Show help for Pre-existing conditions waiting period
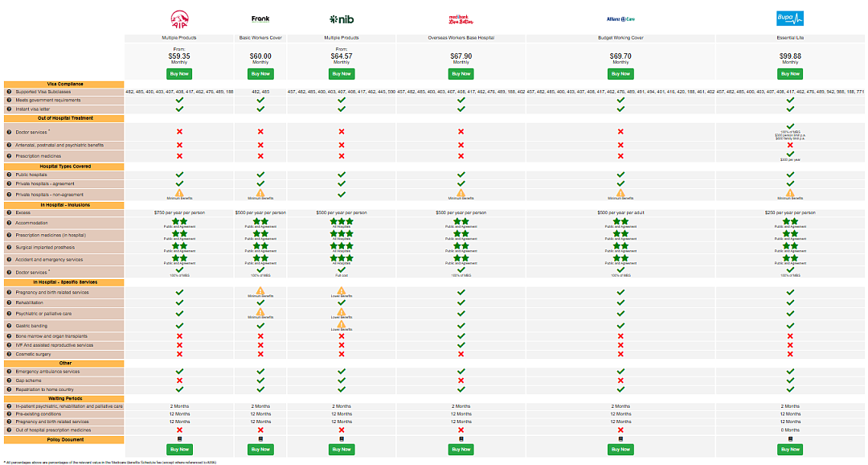This screenshot has width=868, height=465. pyautogui.click(x=9, y=414)
